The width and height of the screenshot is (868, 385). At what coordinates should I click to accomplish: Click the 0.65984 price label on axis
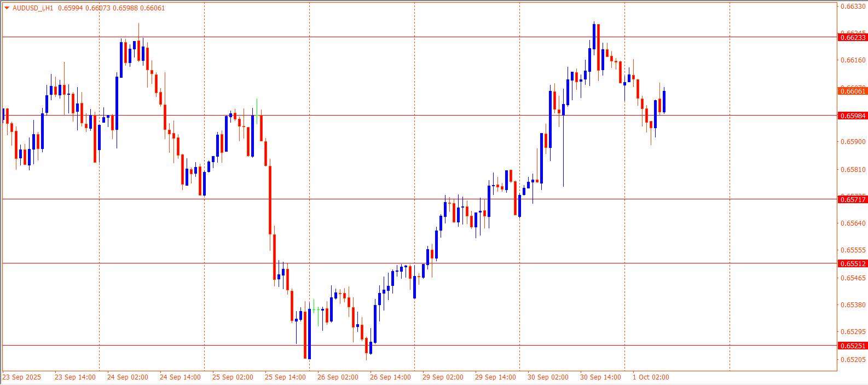pyautogui.click(x=853, y=116)
